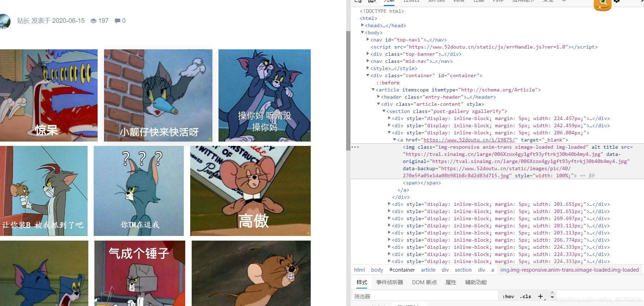Add new style rule with plus icon

540,296
